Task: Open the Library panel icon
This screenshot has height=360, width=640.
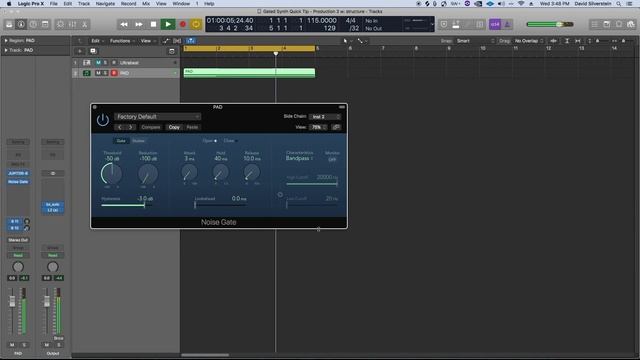Action: tap(9, 24)
